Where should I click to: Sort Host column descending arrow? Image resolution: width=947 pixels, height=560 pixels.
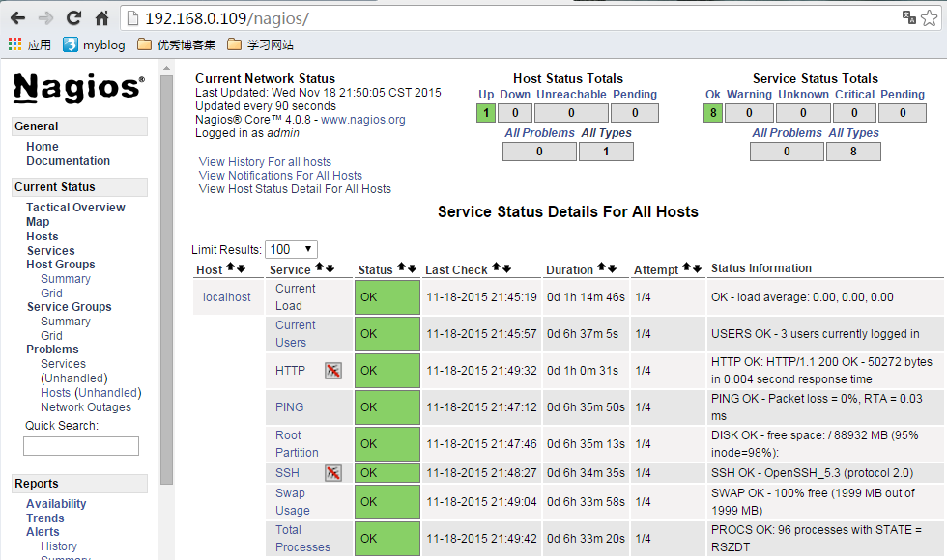click(241, 268)
